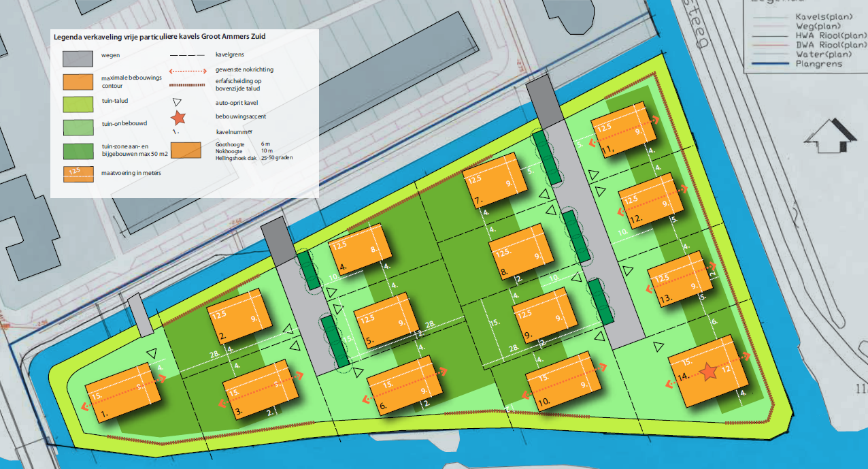Click the orange building on kavel 13
The width and height of the screenshot is (868, 469).
[x=680, y=279]
